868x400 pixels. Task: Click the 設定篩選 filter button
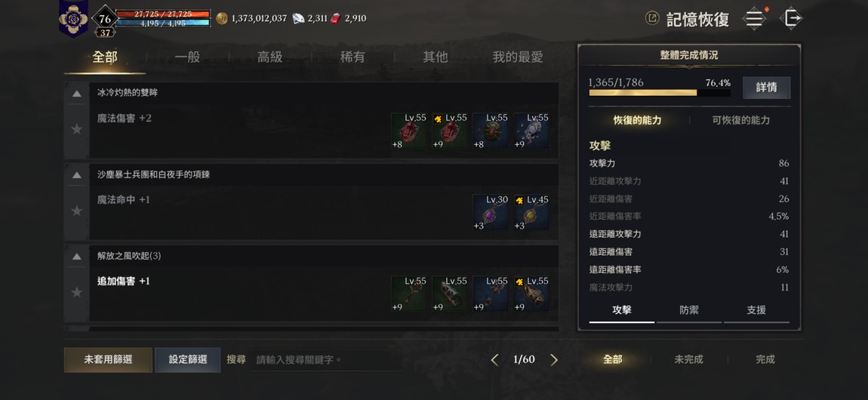[188, 359]
